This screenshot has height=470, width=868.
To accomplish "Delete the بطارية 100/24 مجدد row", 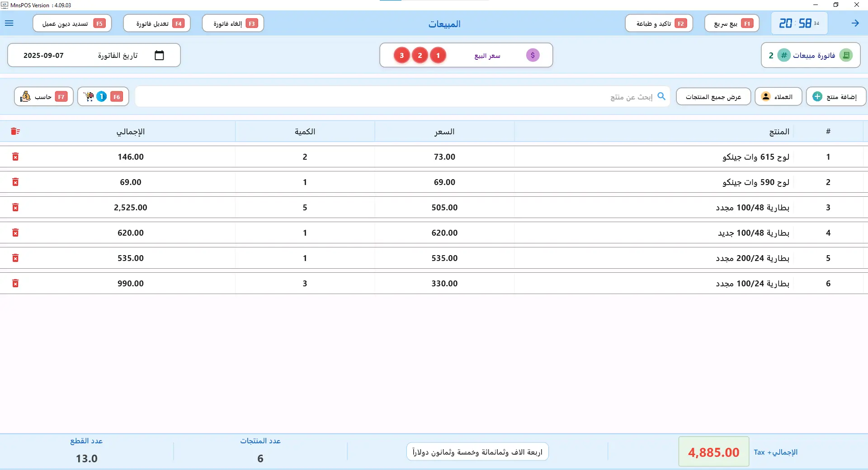I will pos(15,283).
